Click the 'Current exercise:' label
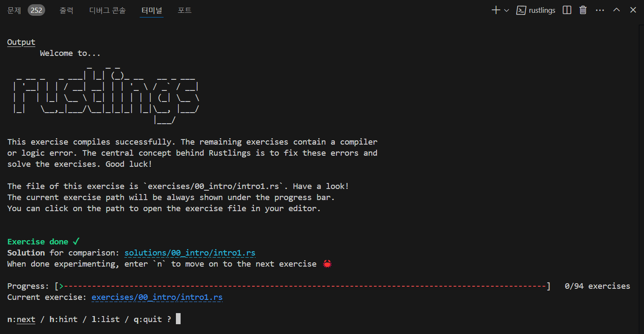This screenshot has height=334, width=644. [47, 297]
